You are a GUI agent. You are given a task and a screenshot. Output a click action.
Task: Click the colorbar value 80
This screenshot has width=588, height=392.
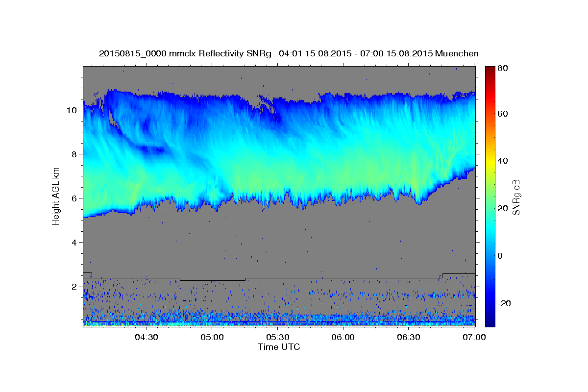click(x=504, y=69)
